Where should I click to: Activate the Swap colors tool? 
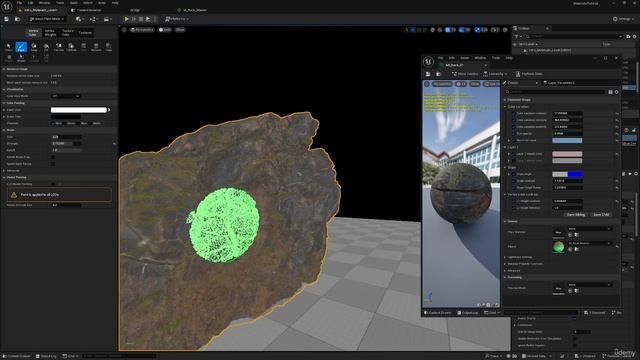tap(34, 47)
